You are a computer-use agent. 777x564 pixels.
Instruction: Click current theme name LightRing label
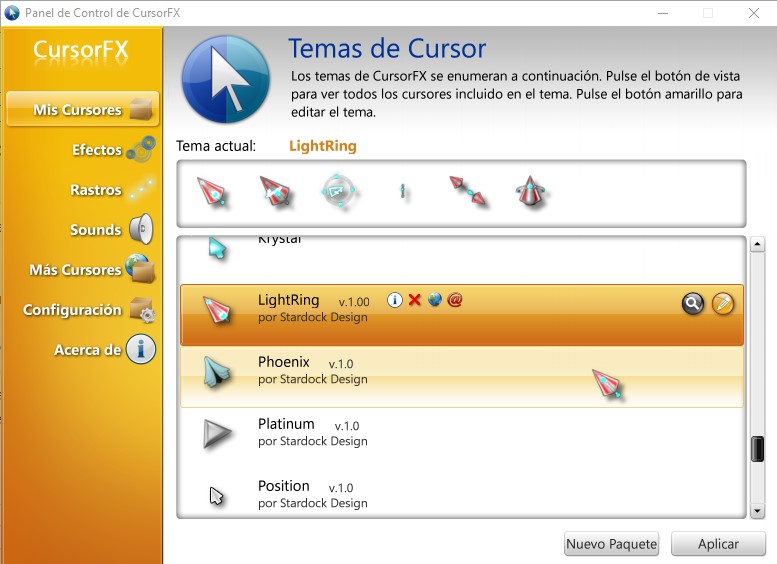323,146
